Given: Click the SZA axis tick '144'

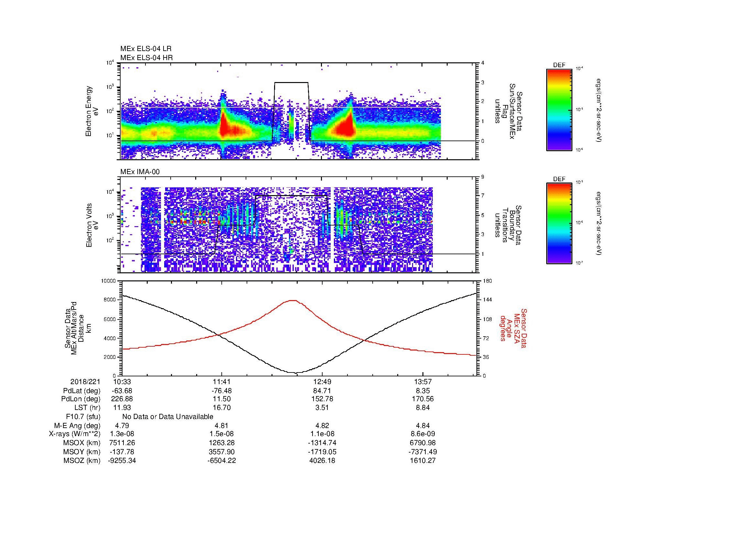Looking at the screenshot, I should (x=488, y=300).
